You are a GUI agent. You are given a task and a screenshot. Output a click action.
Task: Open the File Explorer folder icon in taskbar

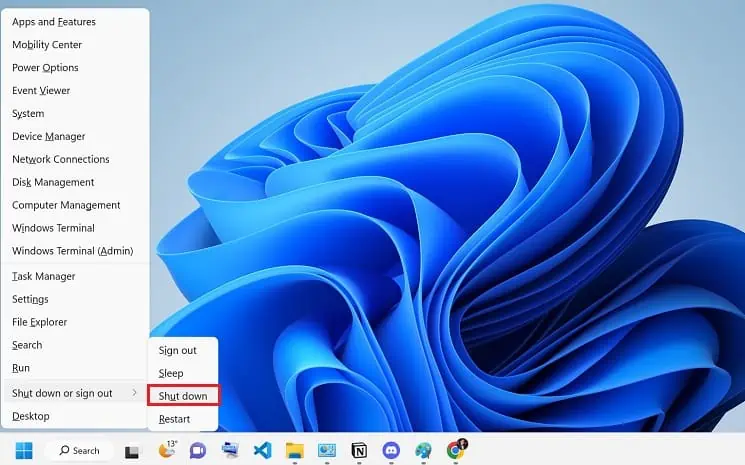(x=294, y=451)
